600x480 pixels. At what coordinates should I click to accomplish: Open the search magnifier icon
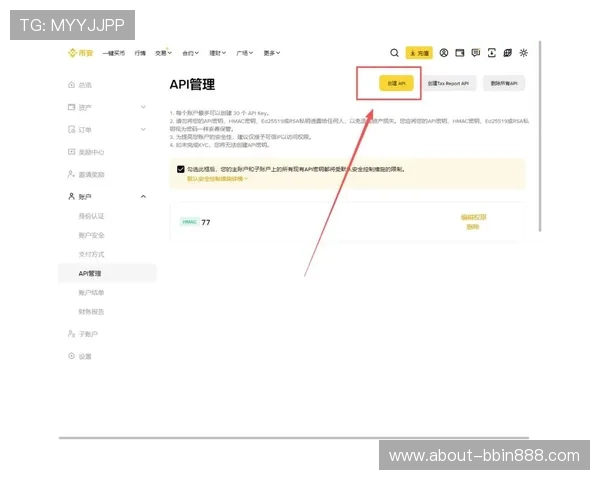coord(394,53)
